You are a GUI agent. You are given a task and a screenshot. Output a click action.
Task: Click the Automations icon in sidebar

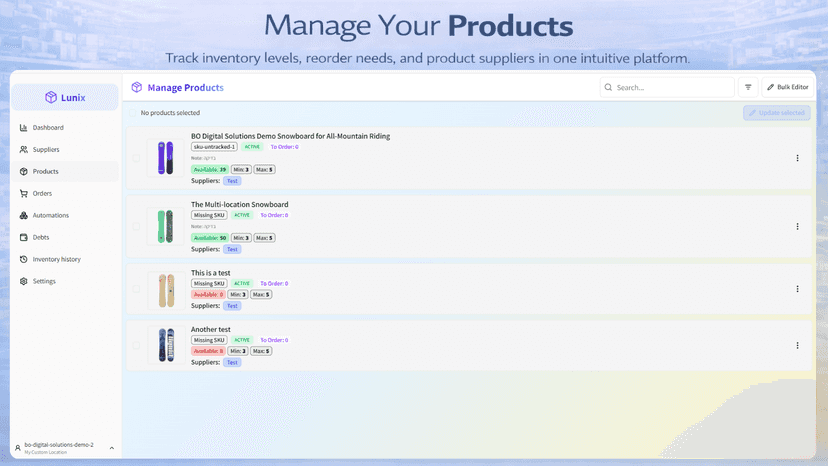coord(23,215)
